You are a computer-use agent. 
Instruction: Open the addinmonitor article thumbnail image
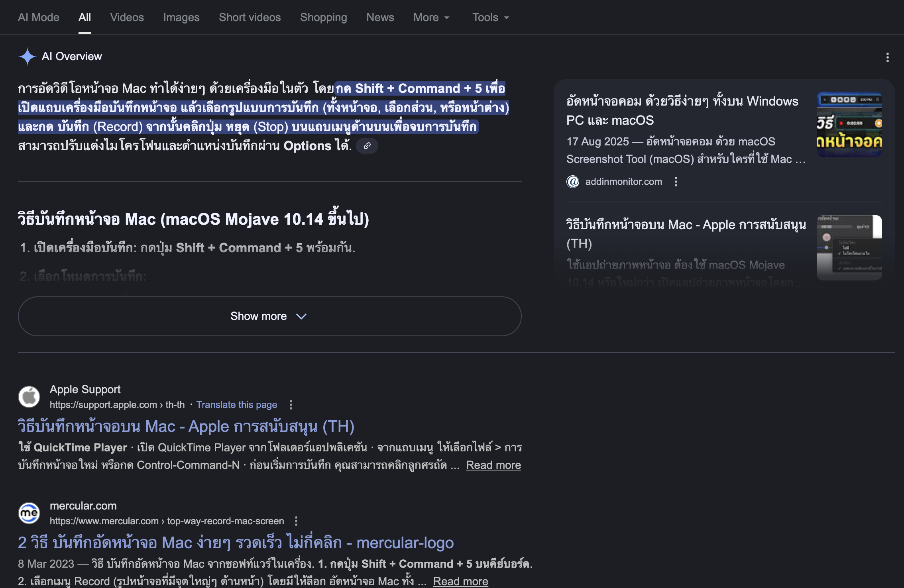point(849,124)
